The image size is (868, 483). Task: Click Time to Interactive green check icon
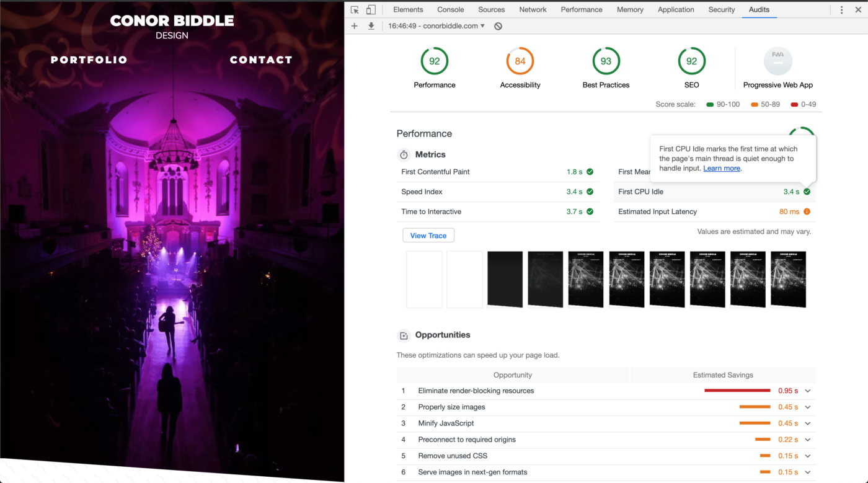tap(590, 211)
